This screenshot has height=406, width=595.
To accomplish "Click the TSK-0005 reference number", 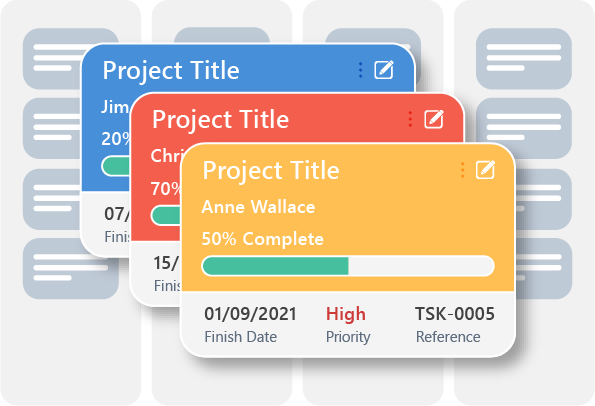I will pos(455,314).
